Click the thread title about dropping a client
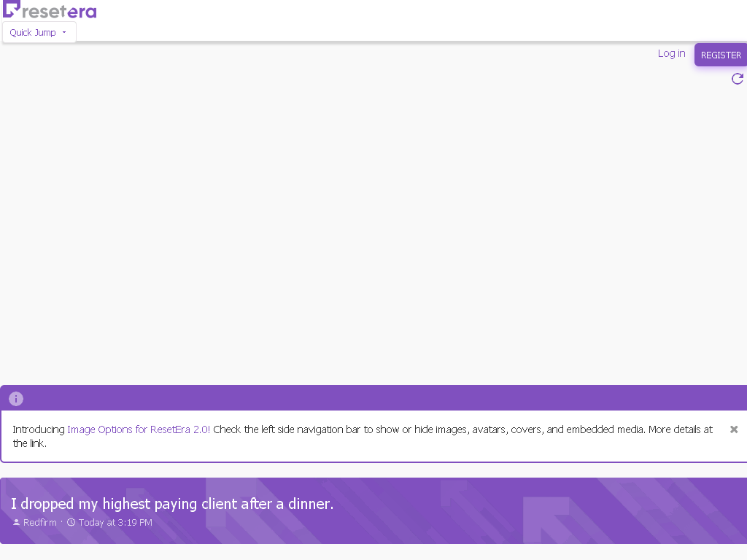747x560 pixels. pos(172,504)
